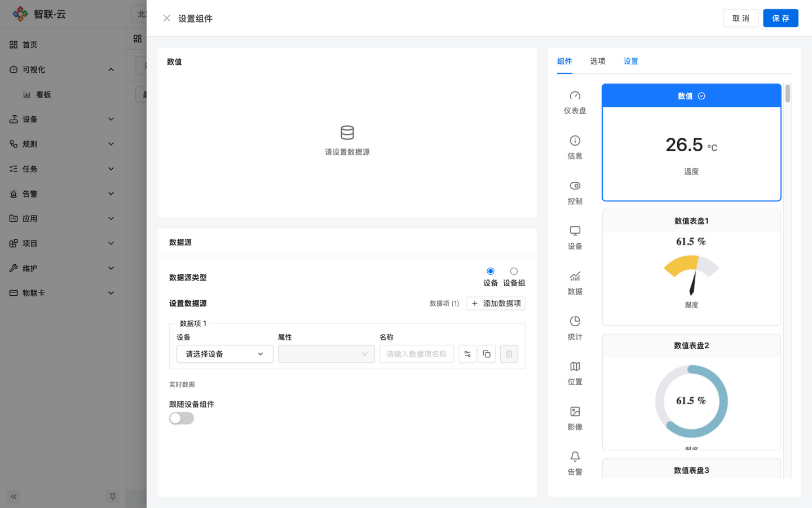Viewport: 812px width, 508px height.
Task: Switch to the 组件 tab
Action: pos(564,61)
